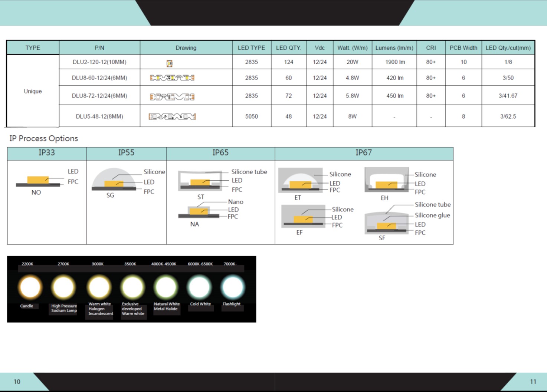The width and height of the screenshot is (547, 392).
Task: Open the Vdc column header
Action: click(x=319, y=47)
